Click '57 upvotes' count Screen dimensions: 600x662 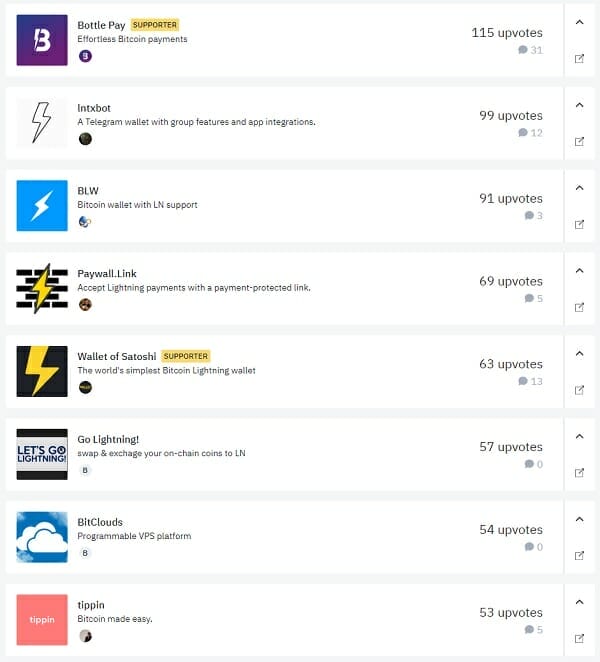[x=511, y=447]
